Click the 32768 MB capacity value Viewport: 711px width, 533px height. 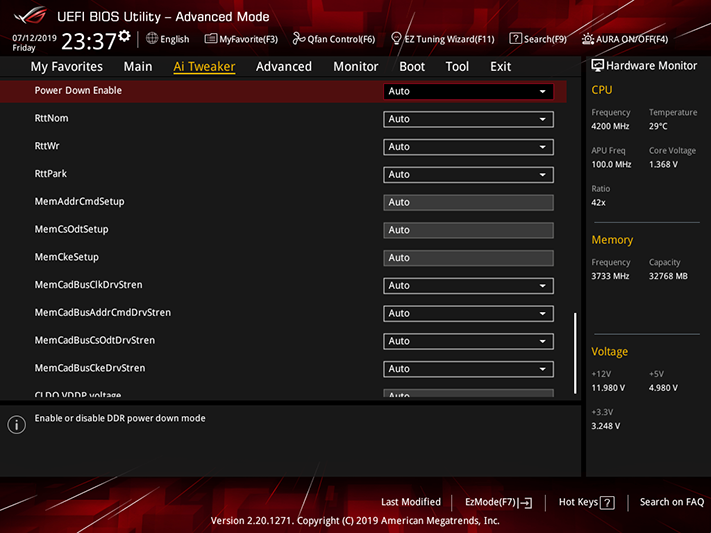point(668,276)
